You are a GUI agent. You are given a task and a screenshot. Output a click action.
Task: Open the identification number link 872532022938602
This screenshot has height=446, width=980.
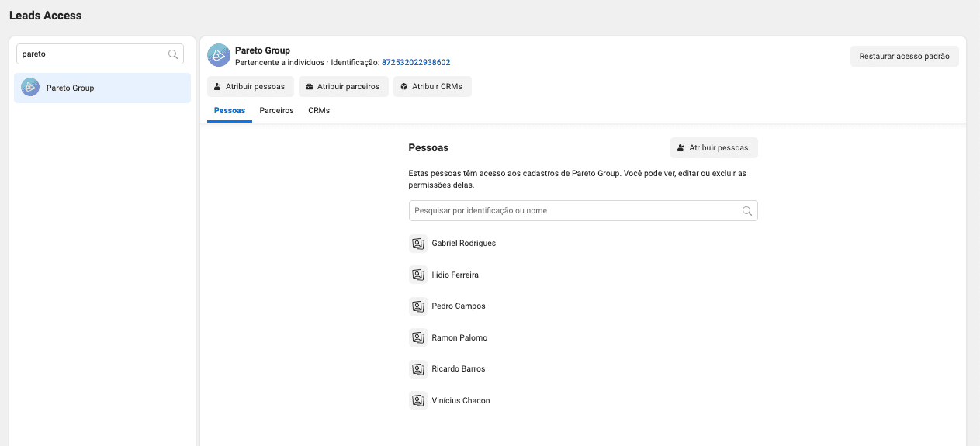(416, 63)
